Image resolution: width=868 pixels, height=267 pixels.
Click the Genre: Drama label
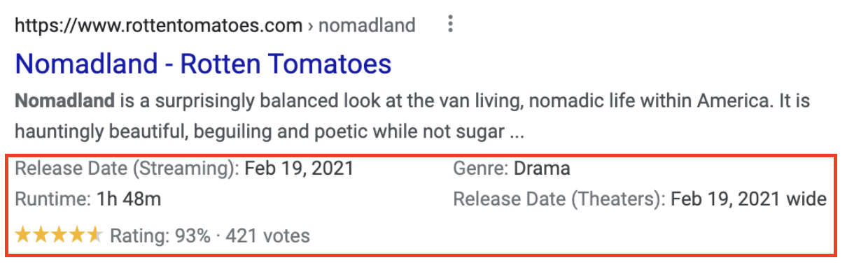pos(512,168)
